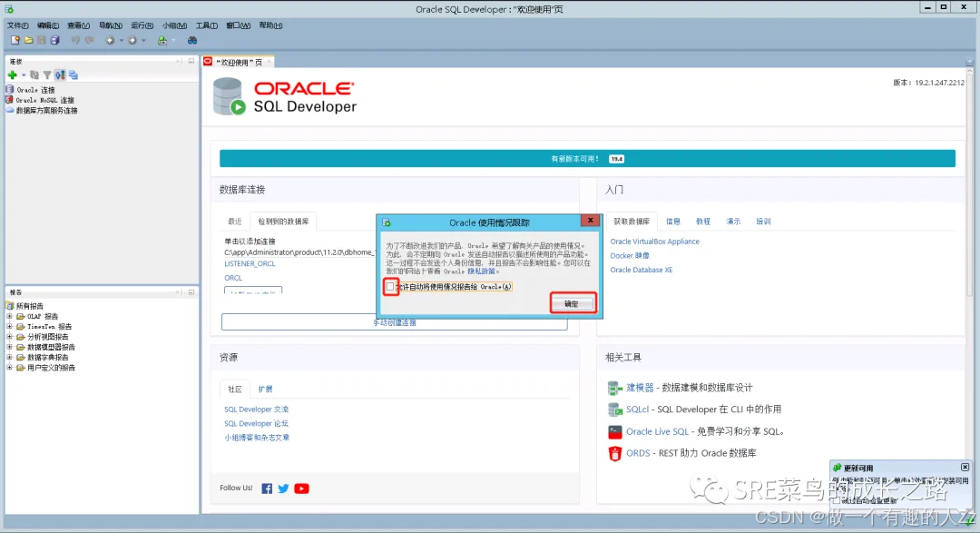Click the Refresh icon in Connections panel
The height and width of the screenshot is (533, 980).
point(34,75)
